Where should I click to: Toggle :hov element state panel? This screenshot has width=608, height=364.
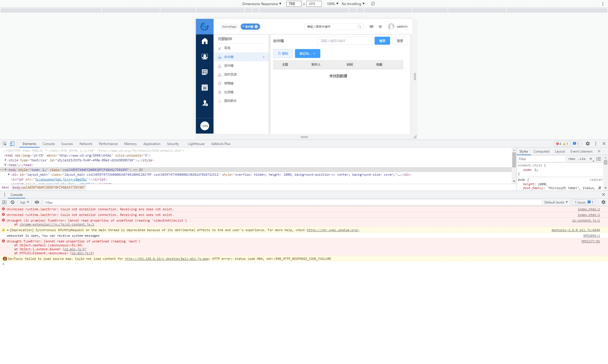571,159
